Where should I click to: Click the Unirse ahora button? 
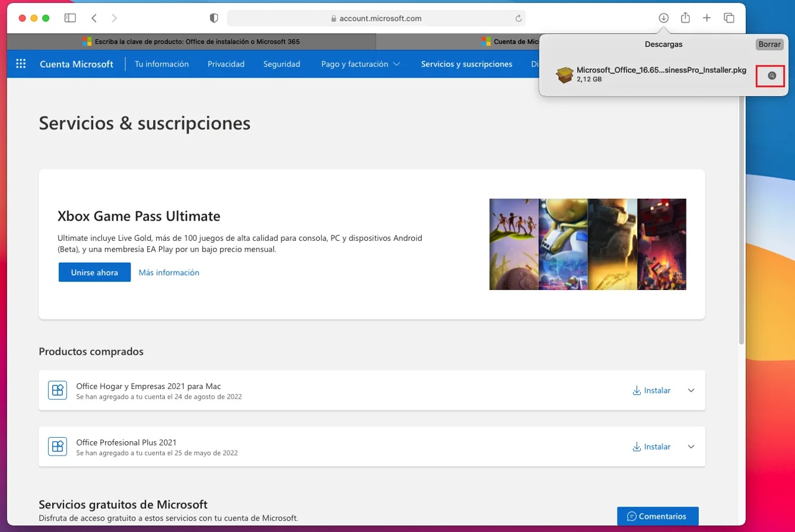click(94, 272)
